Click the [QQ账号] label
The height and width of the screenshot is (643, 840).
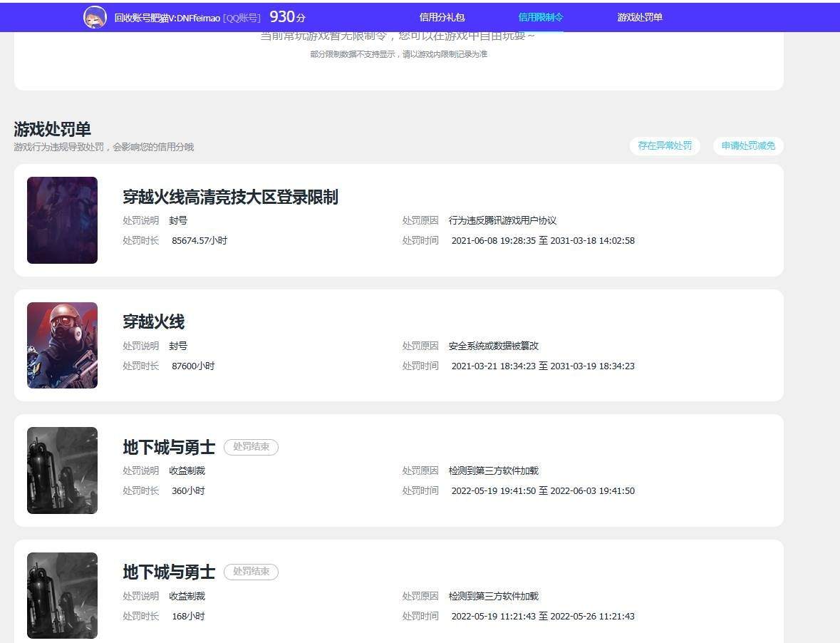[x=242, y=18]
